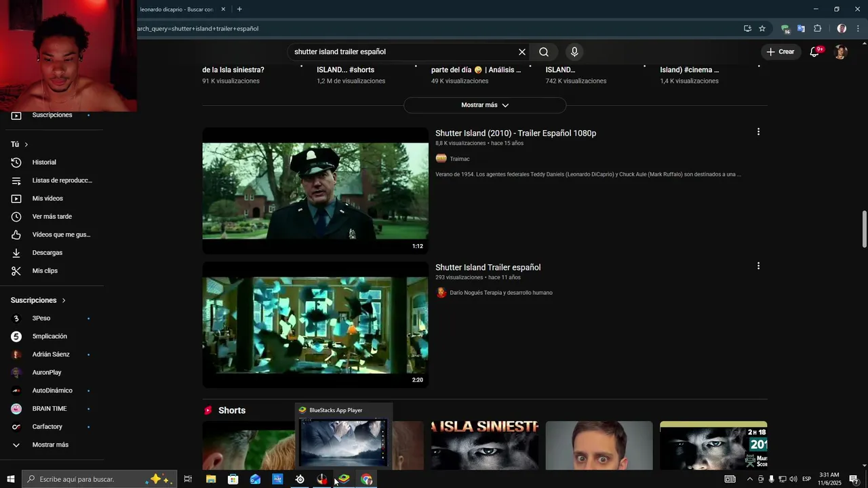Open the volume speaker tray icon

point(793,479)
